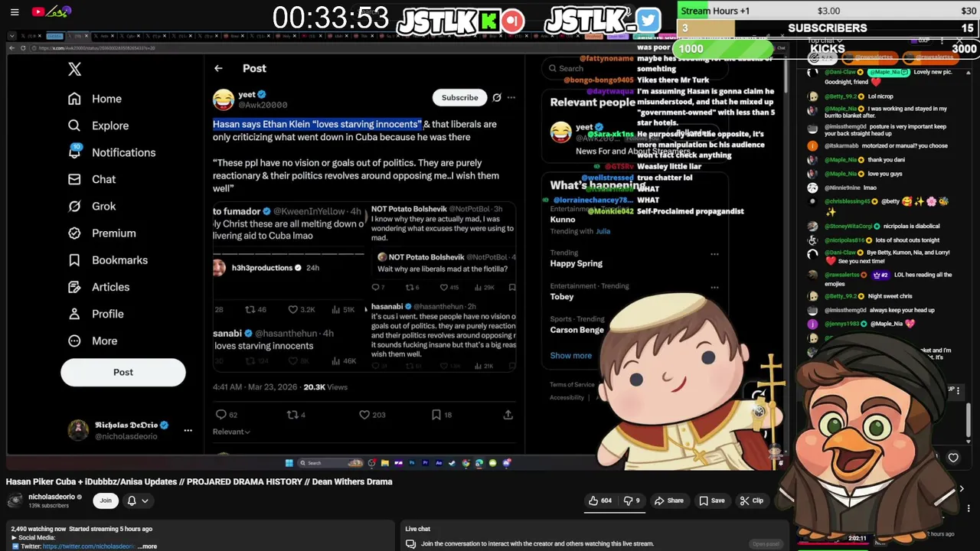This screenshot has width=980, height=551.
Task: Click the back arrow beside Post heading
Action: tap(218, 68)
